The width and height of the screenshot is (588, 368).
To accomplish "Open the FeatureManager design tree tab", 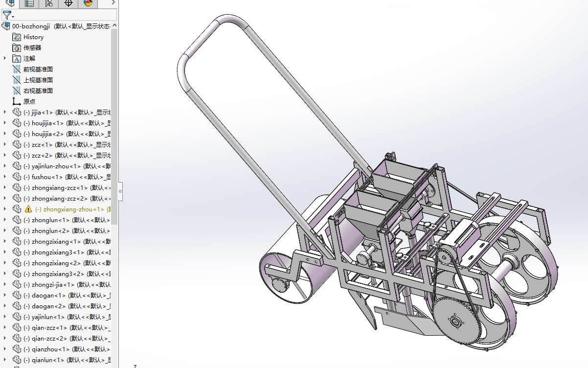I will pyautogui.click(x=10, y=3).
